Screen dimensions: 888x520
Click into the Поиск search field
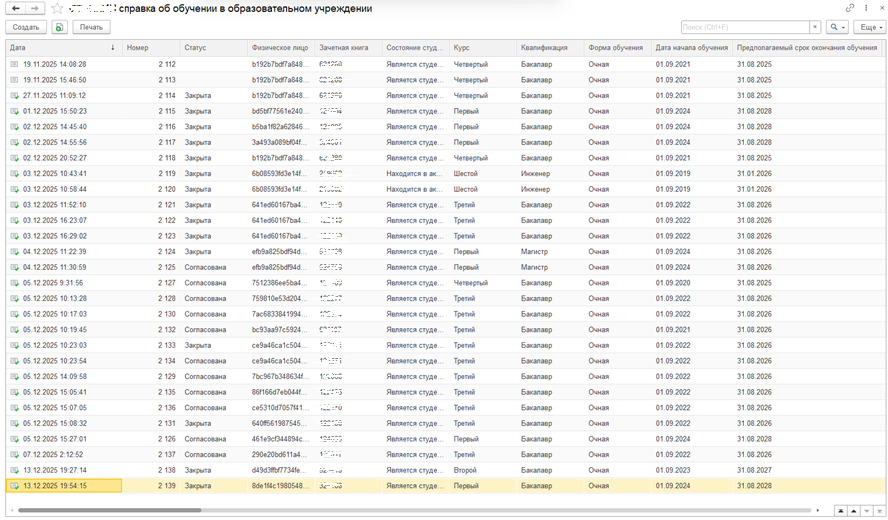pos(745,27)
